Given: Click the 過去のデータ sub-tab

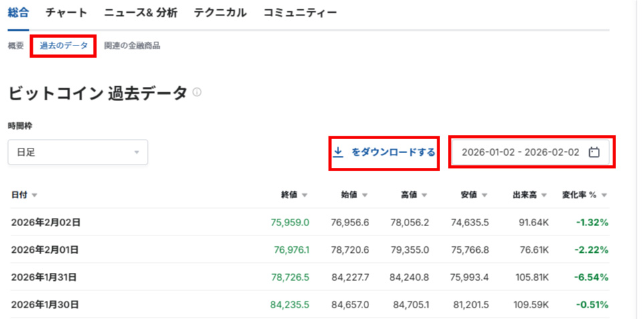Looking at the screenshot, I should [x=64, y=46].
